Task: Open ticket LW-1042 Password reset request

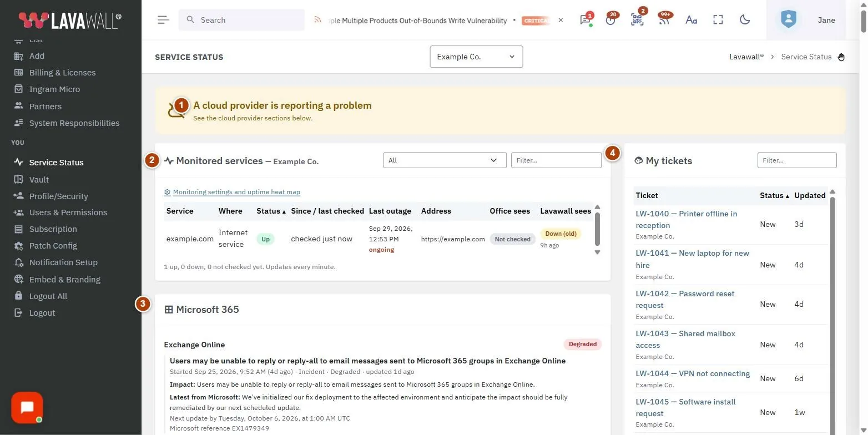Action: [685, 299]
